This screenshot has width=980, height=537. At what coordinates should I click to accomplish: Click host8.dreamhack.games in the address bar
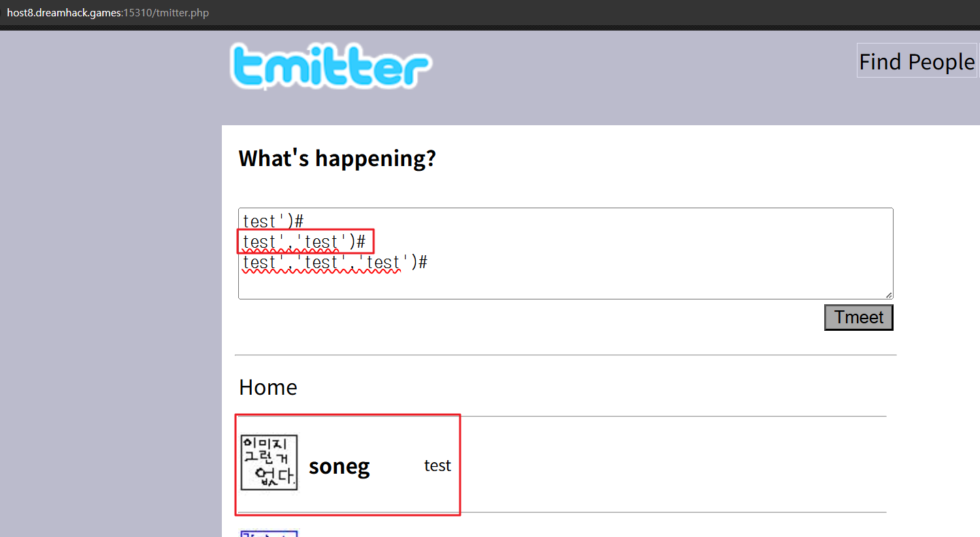tap(64, 13)
